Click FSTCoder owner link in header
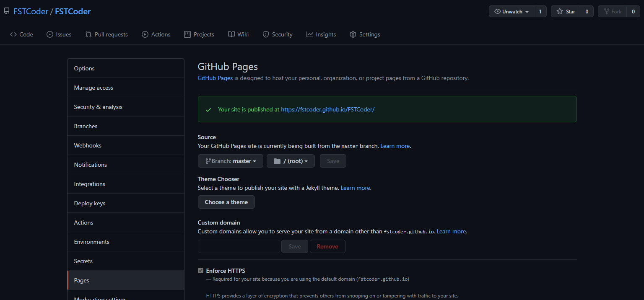The height and width of the screenshot is (300, 644). (x=31, y=11)
